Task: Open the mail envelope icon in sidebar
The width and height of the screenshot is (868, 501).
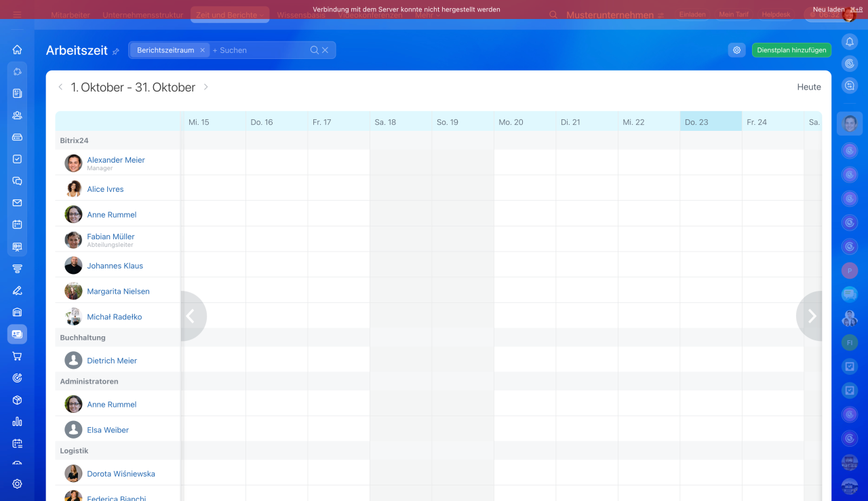Action: pos(17,203)
